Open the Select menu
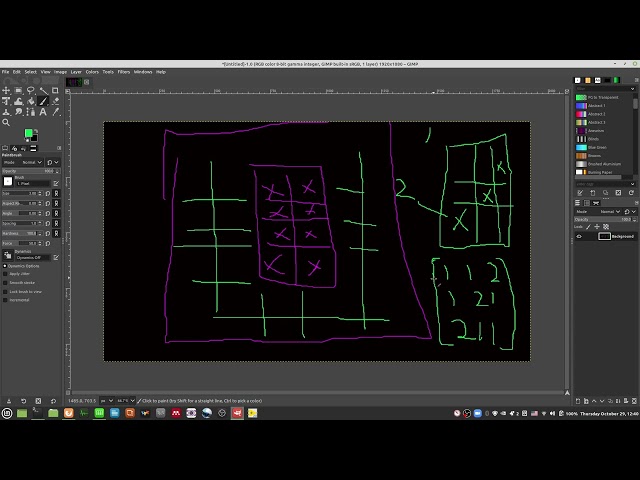This screenshot has height=480, width=640. click(31, 72)
